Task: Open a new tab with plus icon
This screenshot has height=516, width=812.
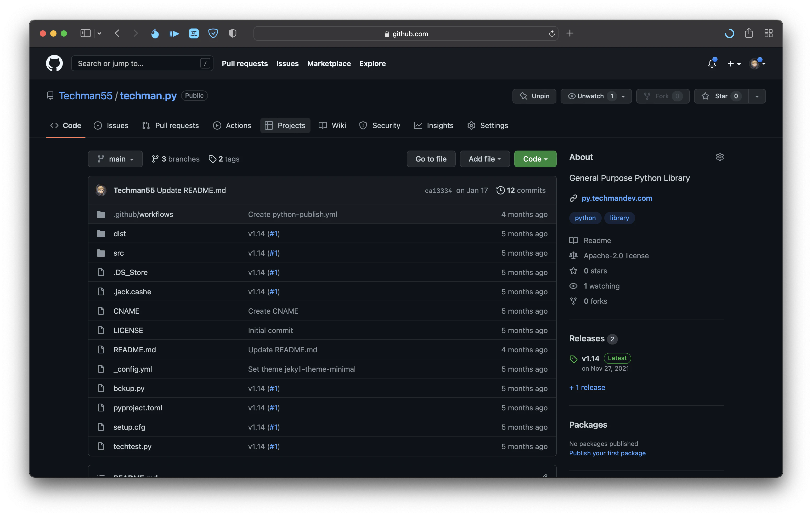Action: (570, 33)
